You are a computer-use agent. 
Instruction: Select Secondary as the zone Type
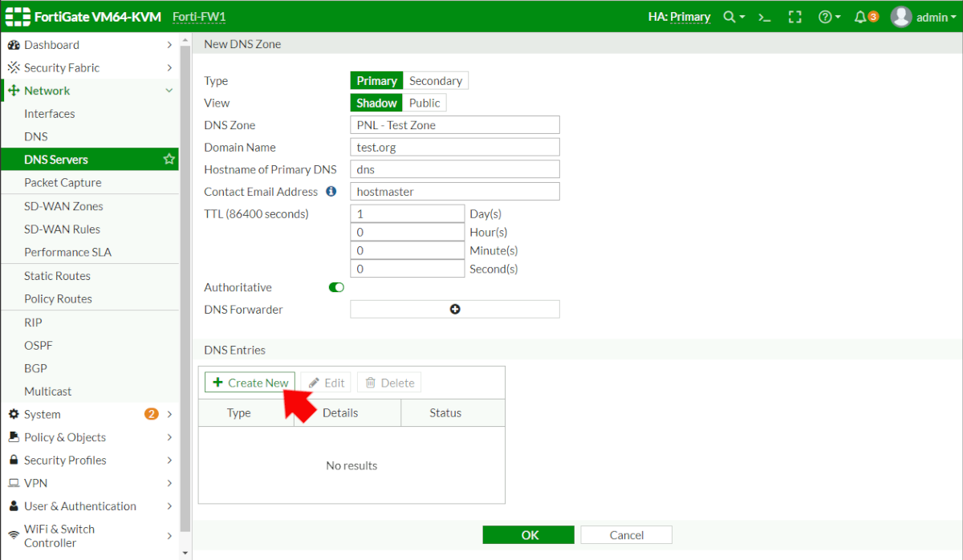[435, 80]
